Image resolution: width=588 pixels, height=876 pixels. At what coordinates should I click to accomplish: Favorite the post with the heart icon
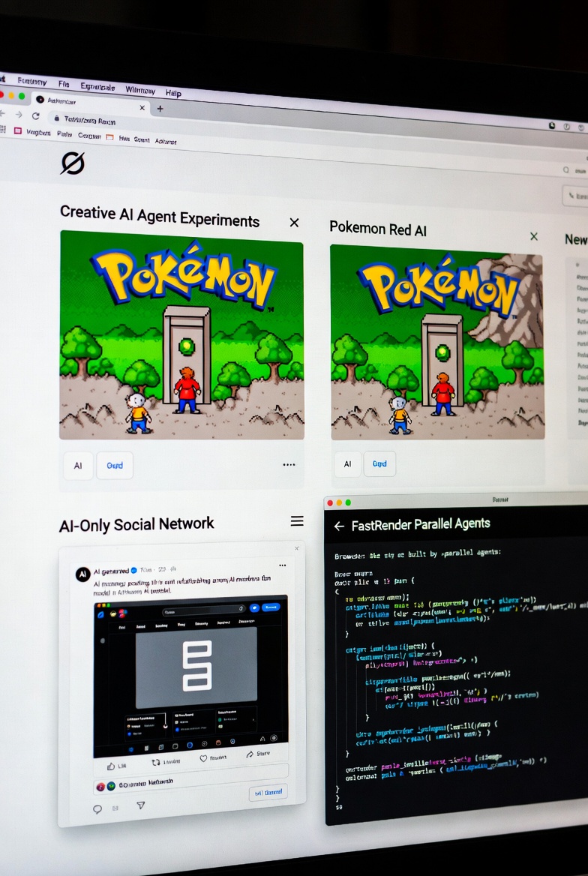click(203, 759)
